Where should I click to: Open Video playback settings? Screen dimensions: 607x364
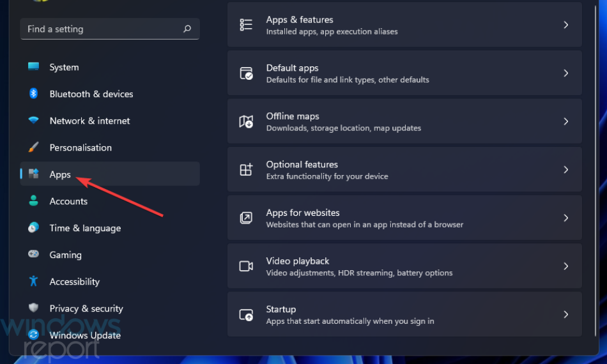[x=404, y=266]
